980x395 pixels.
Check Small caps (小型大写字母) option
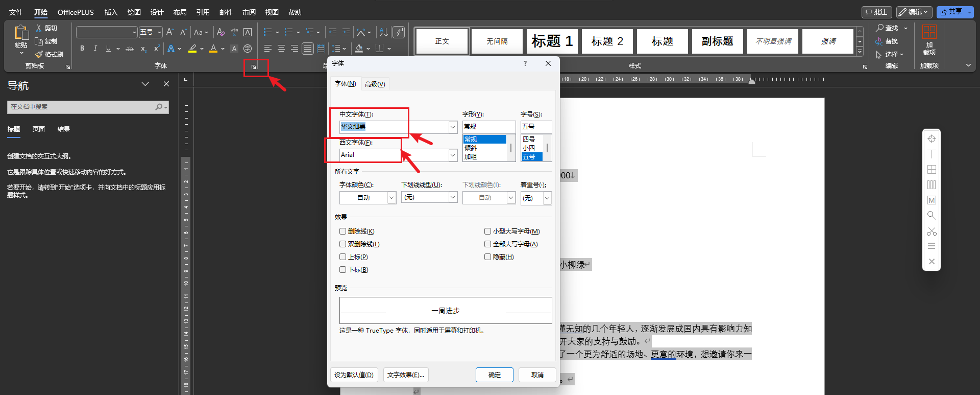pyautogui.click(x=488, y=231)
